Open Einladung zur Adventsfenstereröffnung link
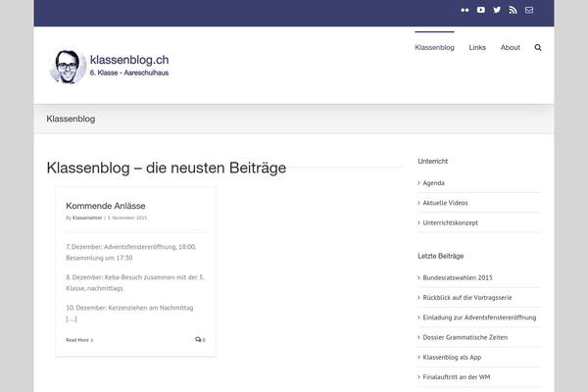 click(479, 318)
